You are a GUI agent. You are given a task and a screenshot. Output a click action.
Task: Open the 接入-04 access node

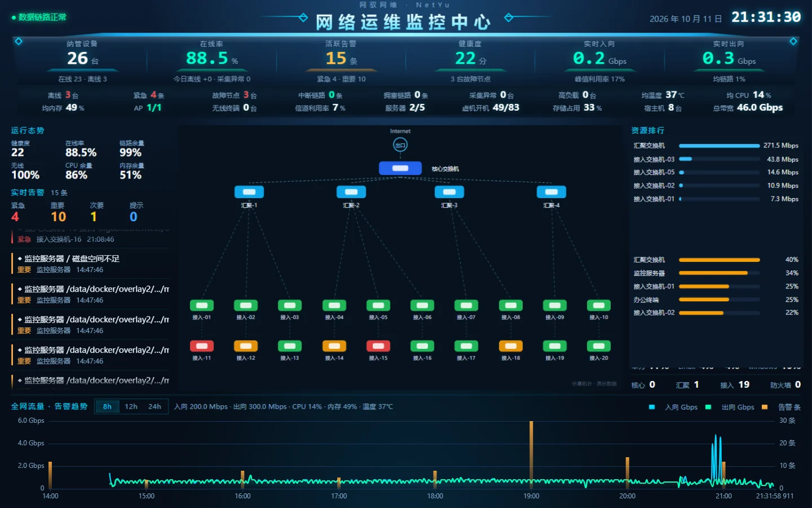[x=334, y=305]
